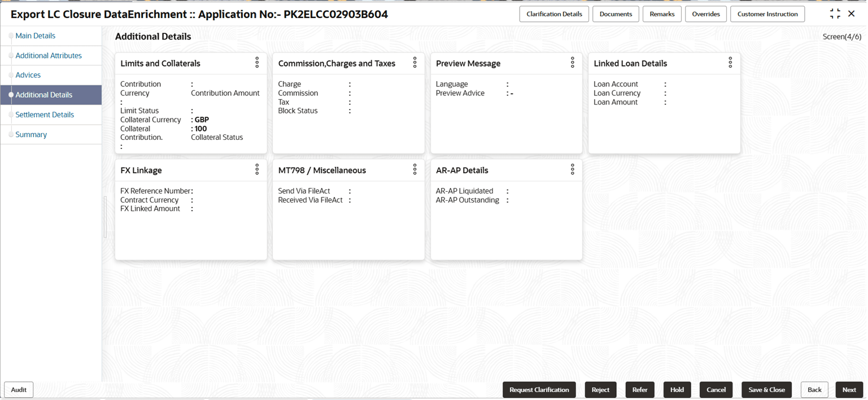Screen dimensions: 868x400
Task: Select Commission,Charges and Taxes tile title
Action: 337,63
